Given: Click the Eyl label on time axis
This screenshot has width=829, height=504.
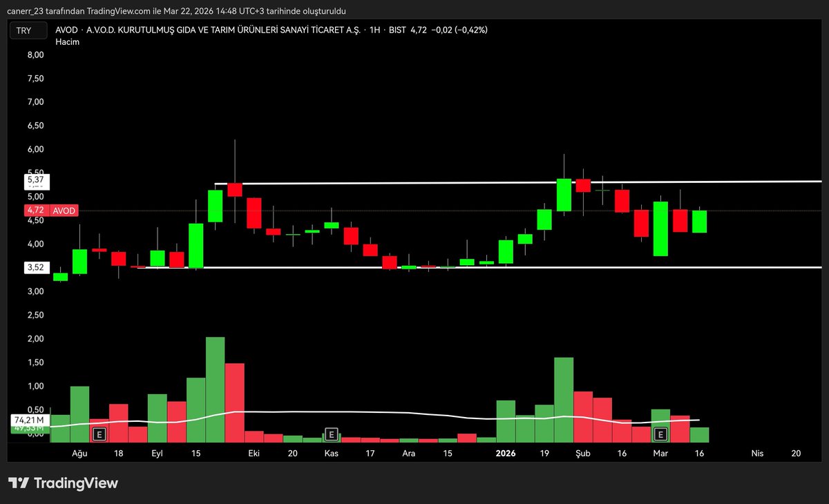Looking at the screenshot, I should pyautogui.click(x=158, y=454).
